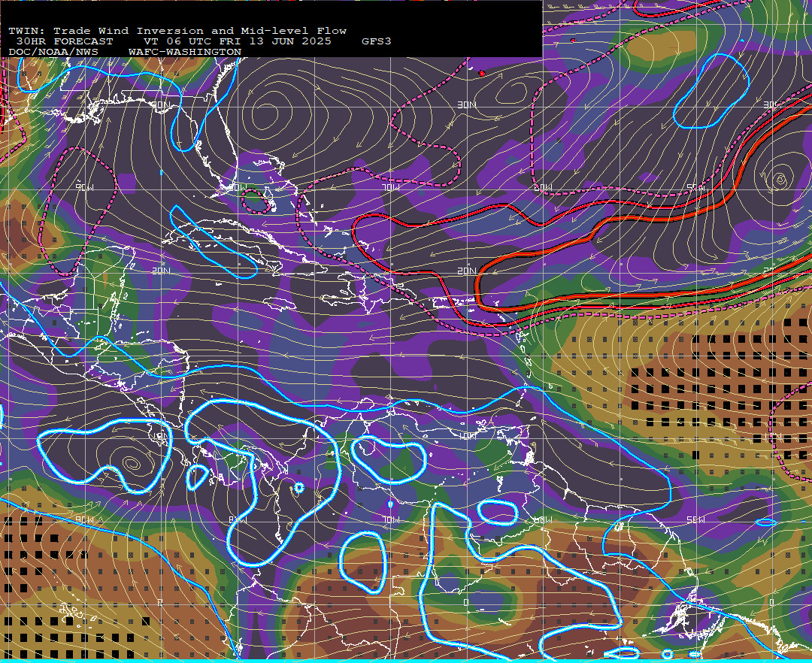This screenshot has width=812, height=663.
Task: Click the valid time 'VT 06 UTC FRI 13 JUN 2025'
Action: click(237, 41)
